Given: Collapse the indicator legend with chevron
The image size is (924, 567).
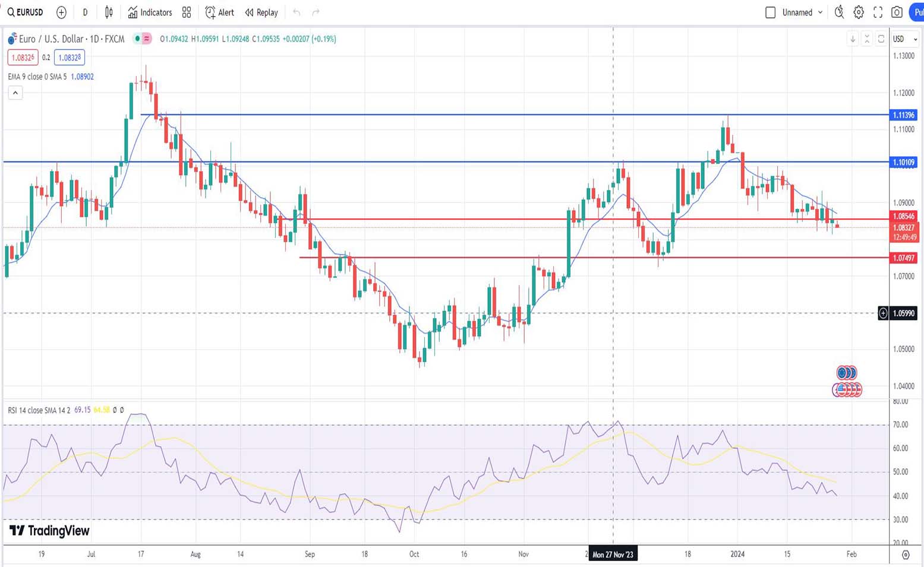Looking at the screenshot, I should pos(15,93).
